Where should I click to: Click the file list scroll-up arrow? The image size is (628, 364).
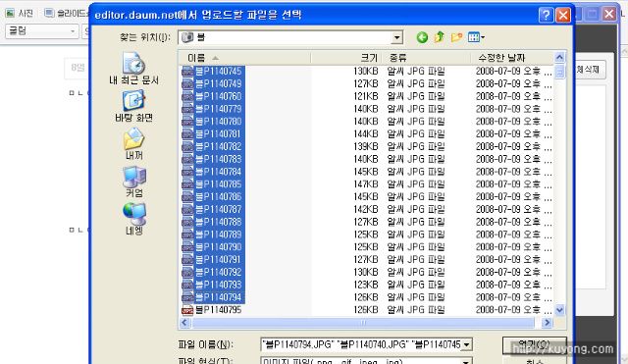[559, 58]
